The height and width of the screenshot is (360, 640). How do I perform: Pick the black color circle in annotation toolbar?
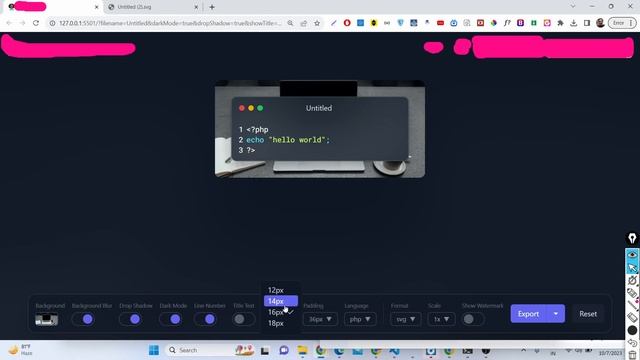click(x=632, y=330)
